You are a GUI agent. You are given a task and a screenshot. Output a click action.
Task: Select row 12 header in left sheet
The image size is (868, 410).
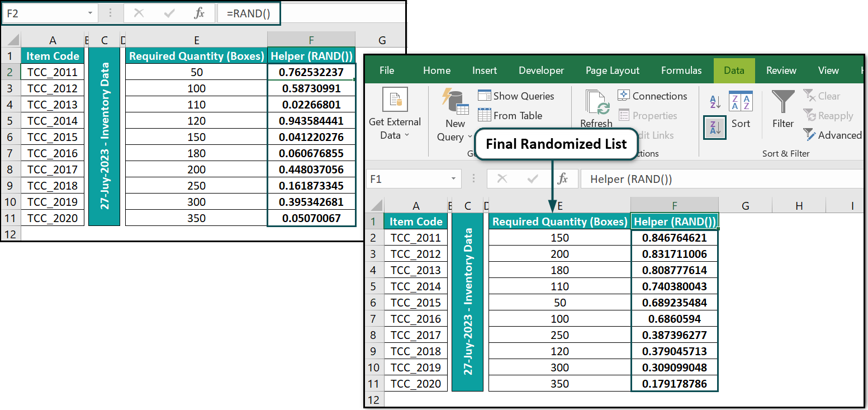(11, 234)
